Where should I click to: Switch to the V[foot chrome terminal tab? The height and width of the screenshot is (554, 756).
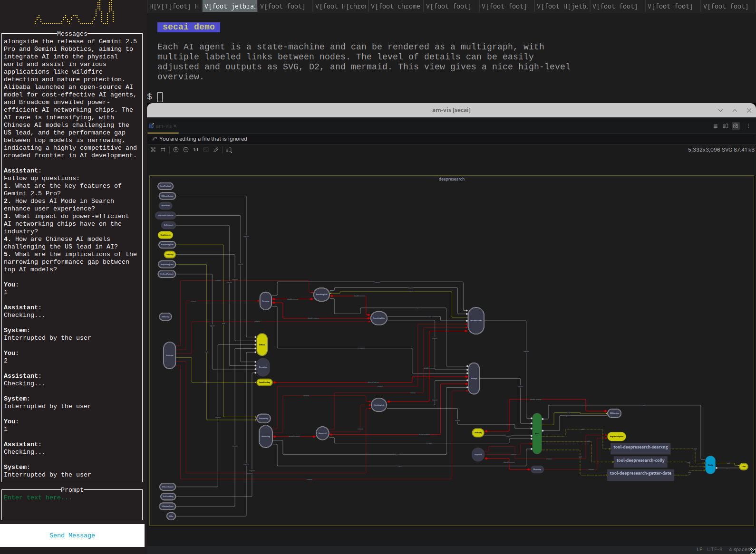396,6
